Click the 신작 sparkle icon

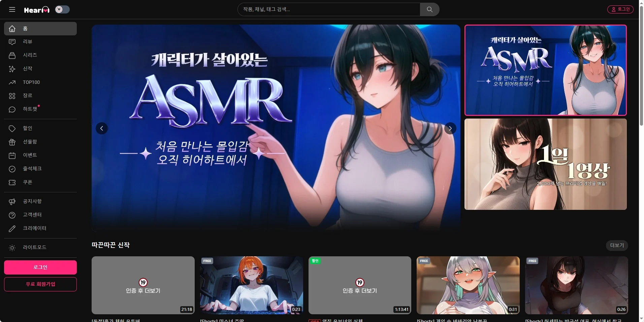(12, 69)
